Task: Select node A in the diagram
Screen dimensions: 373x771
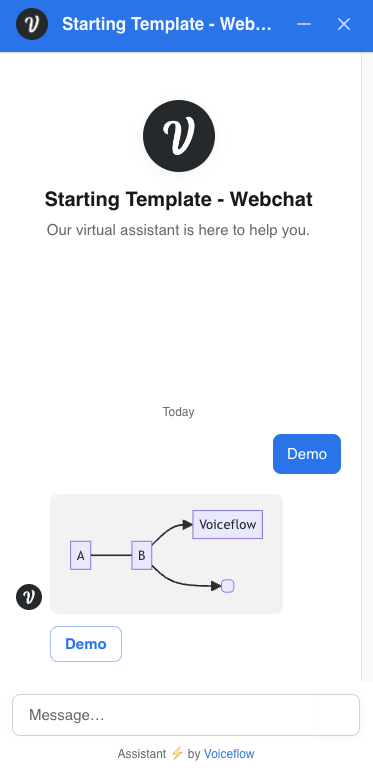Action: pyautogui.click(x=81, y=556)
